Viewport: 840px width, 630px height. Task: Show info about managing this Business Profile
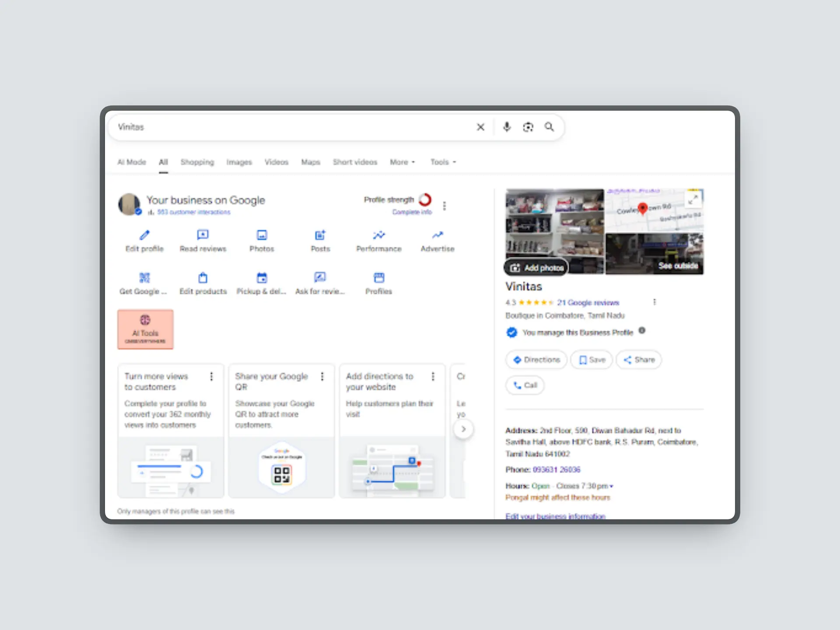642,331
